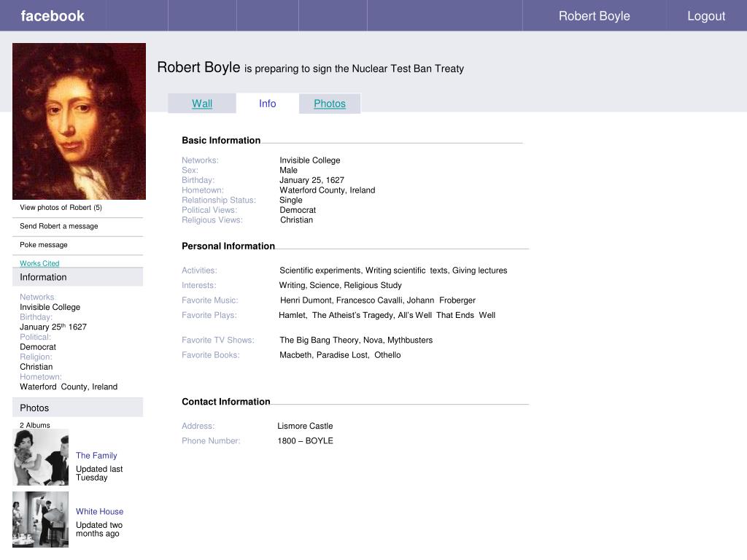Click the Contact Information heading

coord(226,402)
